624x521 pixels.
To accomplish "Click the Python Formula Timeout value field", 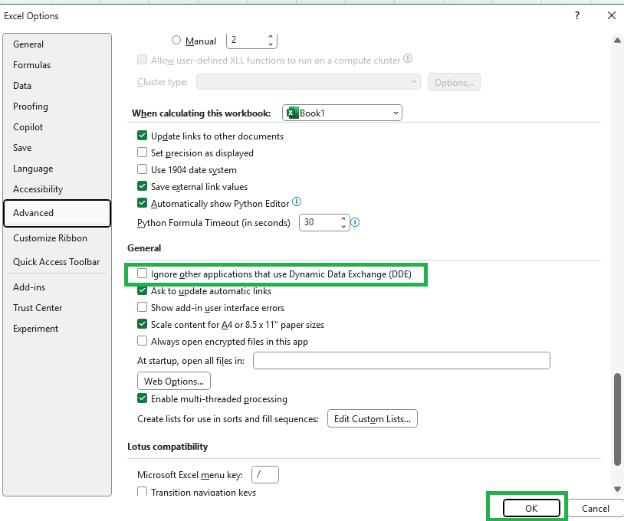I will [x=320, y=222].
